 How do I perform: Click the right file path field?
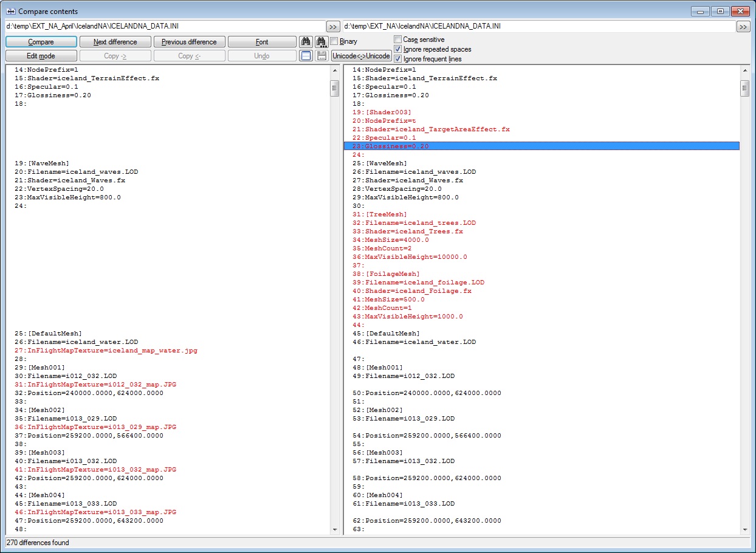539,27
